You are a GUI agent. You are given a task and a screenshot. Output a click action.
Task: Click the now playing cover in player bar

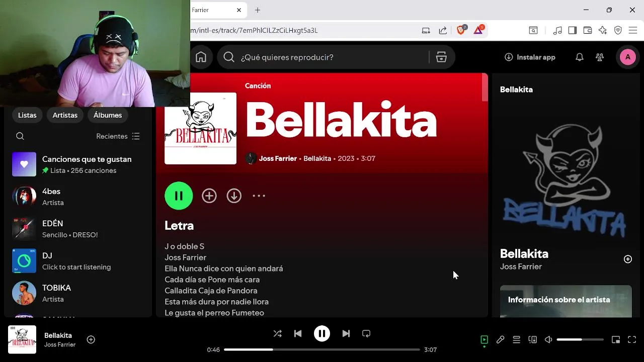pyautogui.click(x=22, y=339)
